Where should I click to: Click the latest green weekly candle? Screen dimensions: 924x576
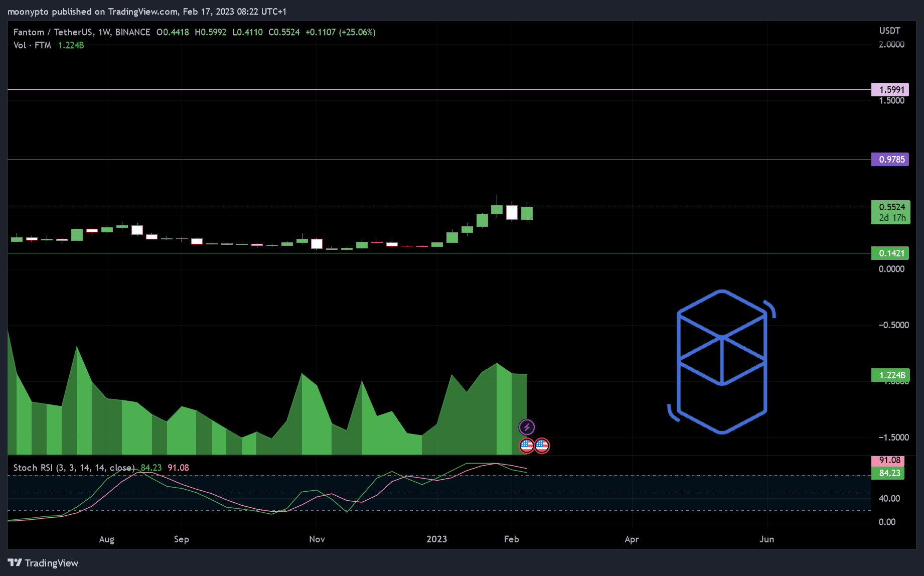point(527,213)
